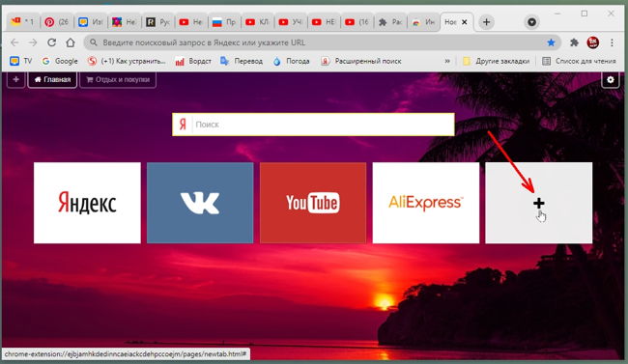Switch to the YouTube tab labeled КЛ
Image resolution: width=628 pixels, height=364 pixels.
[x=257, y=22]
